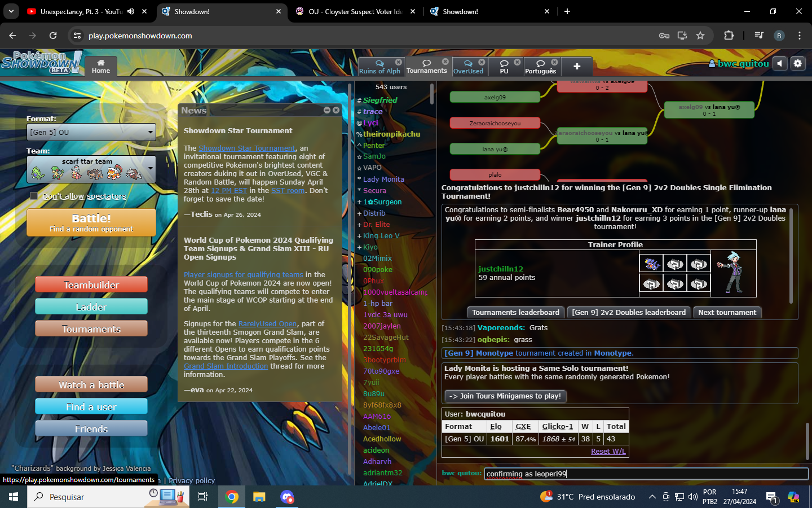This screenshot has height=508, width=812.
Task: Open saved passwords key icon
Action: coord(664,36)
